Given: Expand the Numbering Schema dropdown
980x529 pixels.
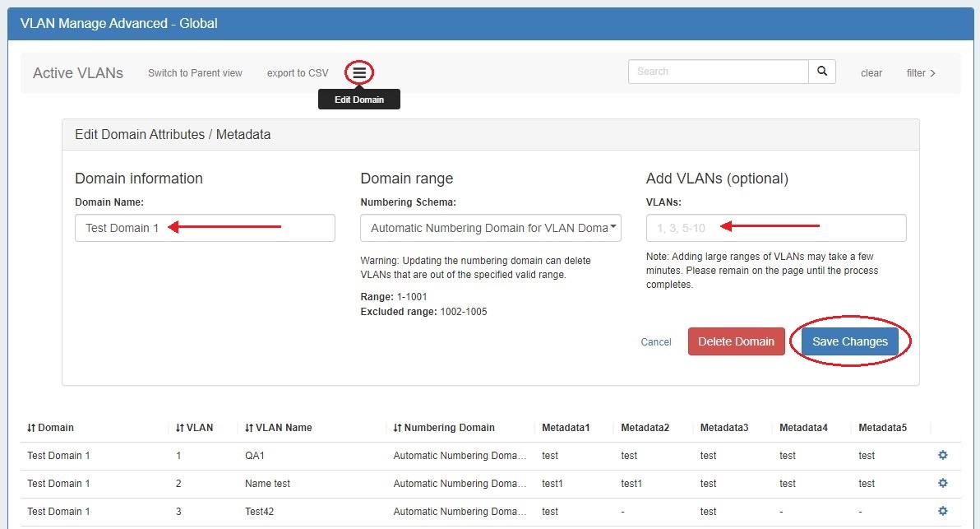Looking at the screenshot, I should click(491, 228).
